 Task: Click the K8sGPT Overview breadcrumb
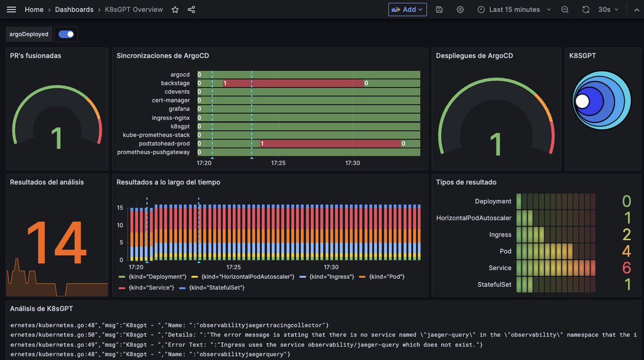(134, 10)
